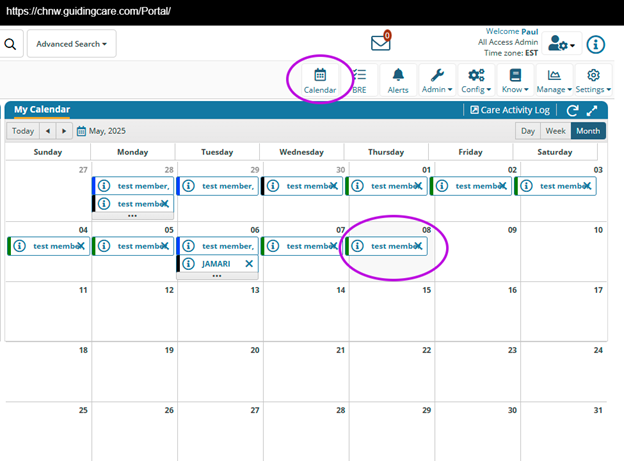Expand the Admin menu

click(x=436, y=80)
